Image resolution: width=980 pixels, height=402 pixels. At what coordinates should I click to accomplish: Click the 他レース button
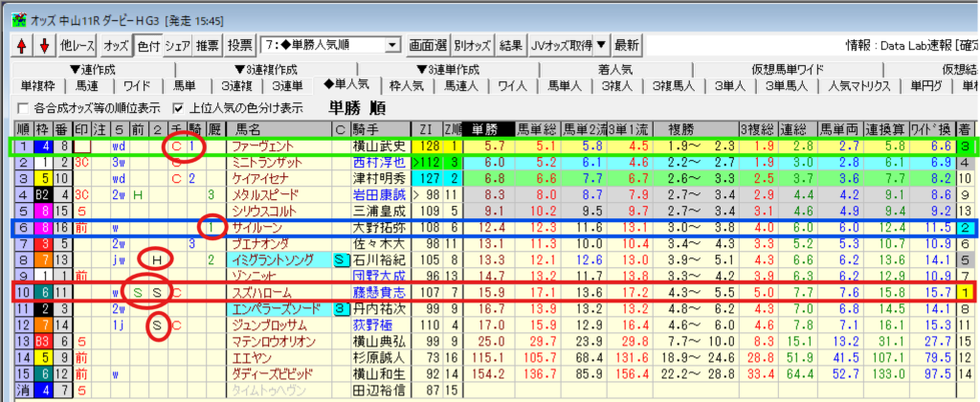click(77, 45)
